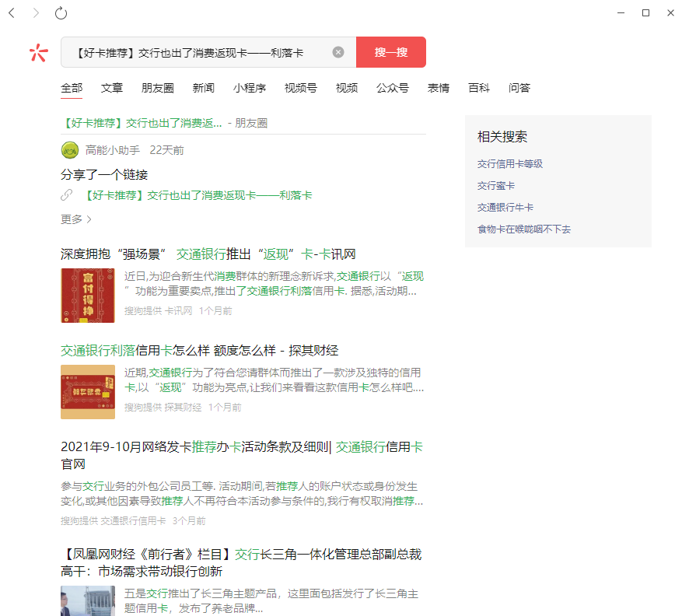The width and height of the screenshot is (675, 616).
Task: Open article 交通银行利落信用卡怎么样 额度怎么样
Action: [x=199, y=351]
